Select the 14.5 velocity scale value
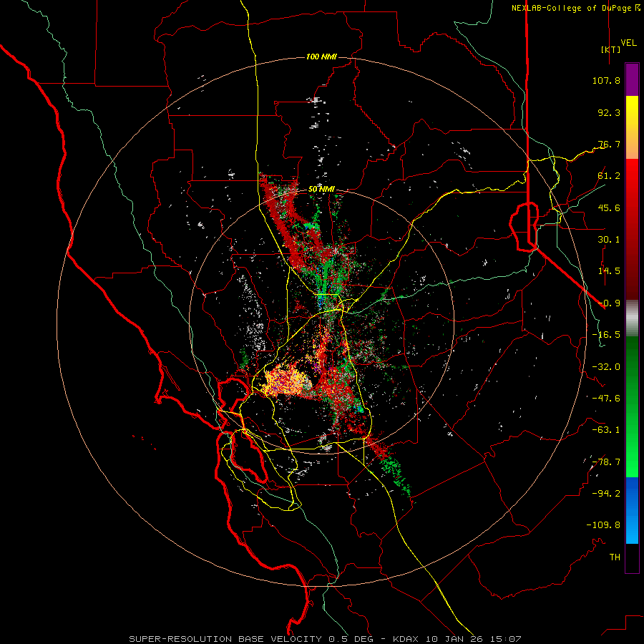 [x=609, y=271]
